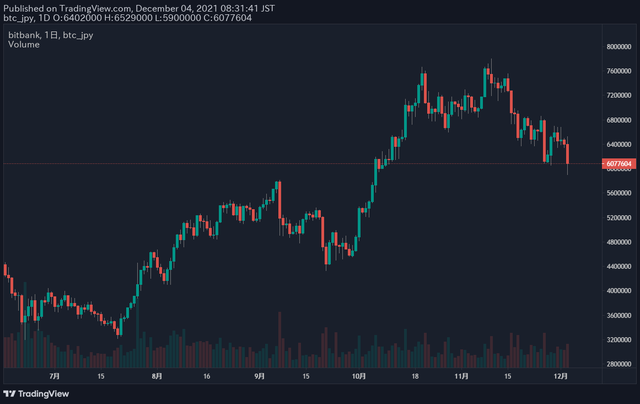This screenshot has height=404, width=640.
Task: Select the 8月 date axis marker
Action: point(157,376)
